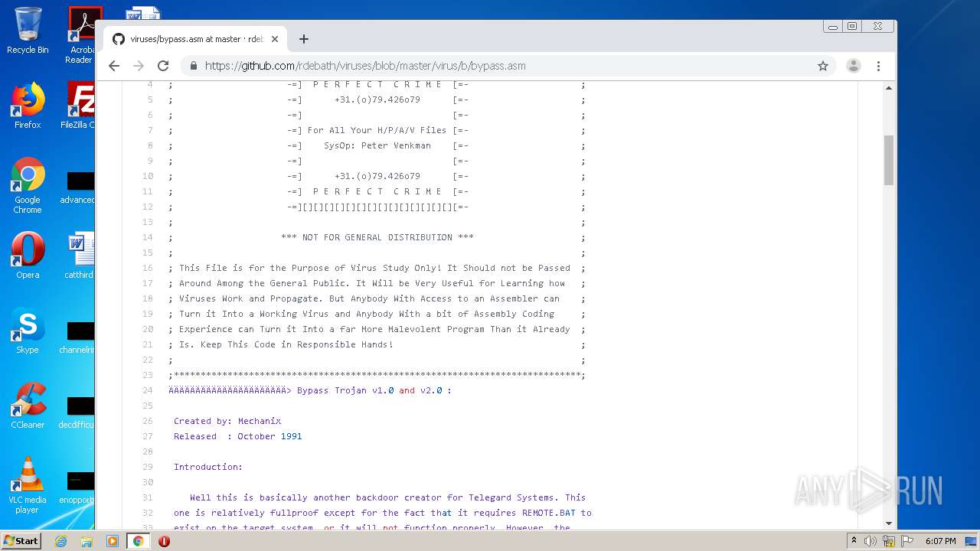Open the Skype desktop shortcut
Viewport: 980px width, 551px height.
[x=28, y=331]
